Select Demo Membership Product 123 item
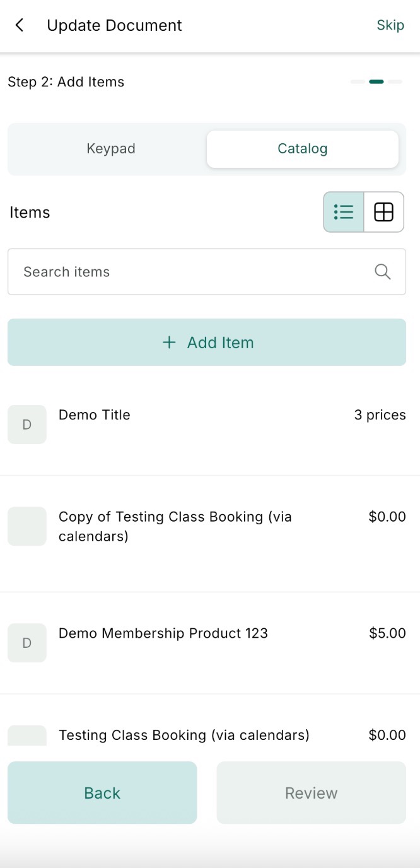Image resolution: width=420 pixels, height=868 pixels. click(x=163, y=633)
